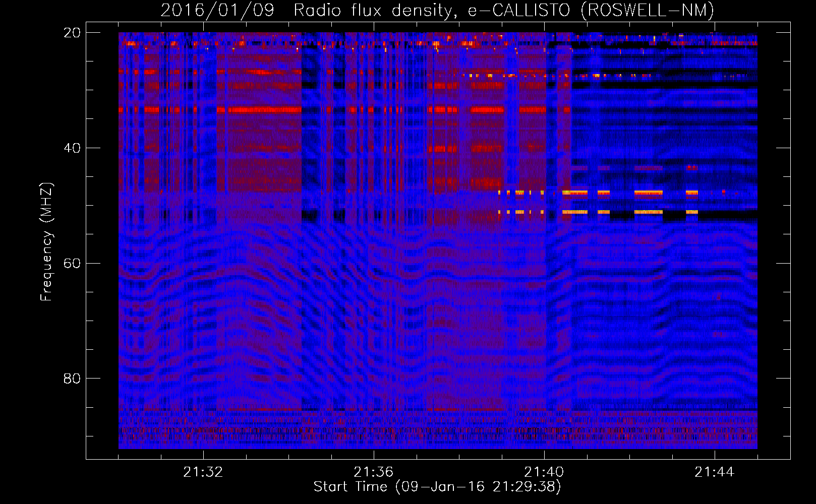Click the 'Frequency (MHZ)' axis label
This screenshot has width=816, height=504.
pos(46,242)
